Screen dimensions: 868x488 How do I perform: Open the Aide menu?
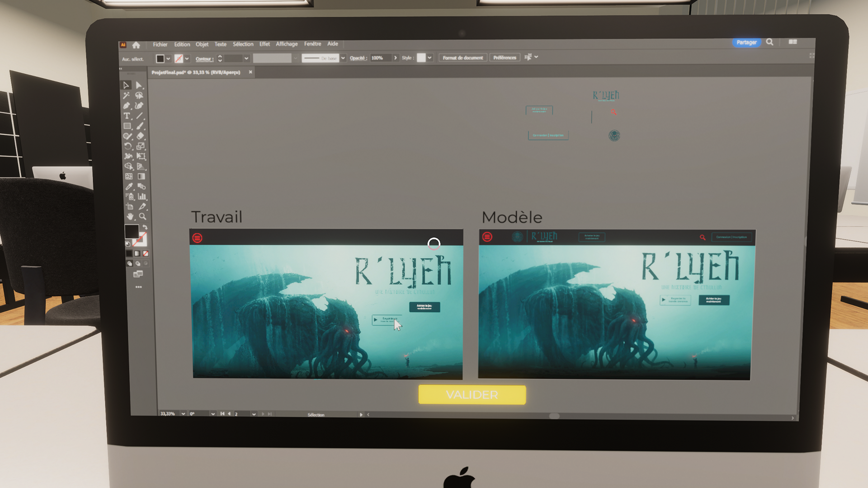pos(333,44)
